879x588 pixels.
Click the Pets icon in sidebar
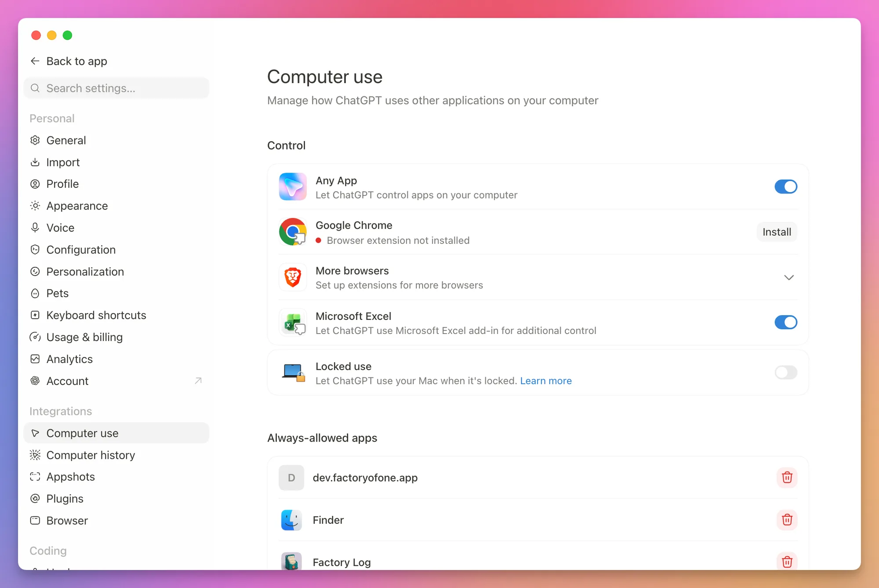point(35,293)
